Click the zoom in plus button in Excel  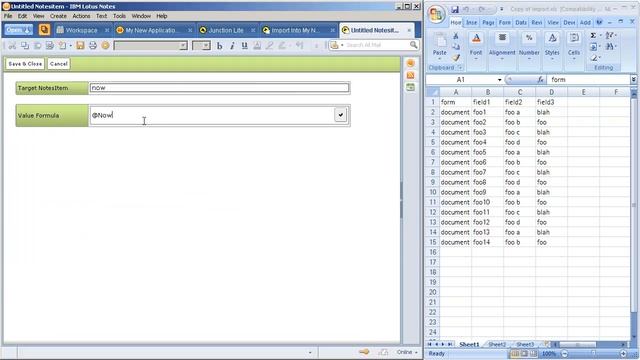[623, 353]
